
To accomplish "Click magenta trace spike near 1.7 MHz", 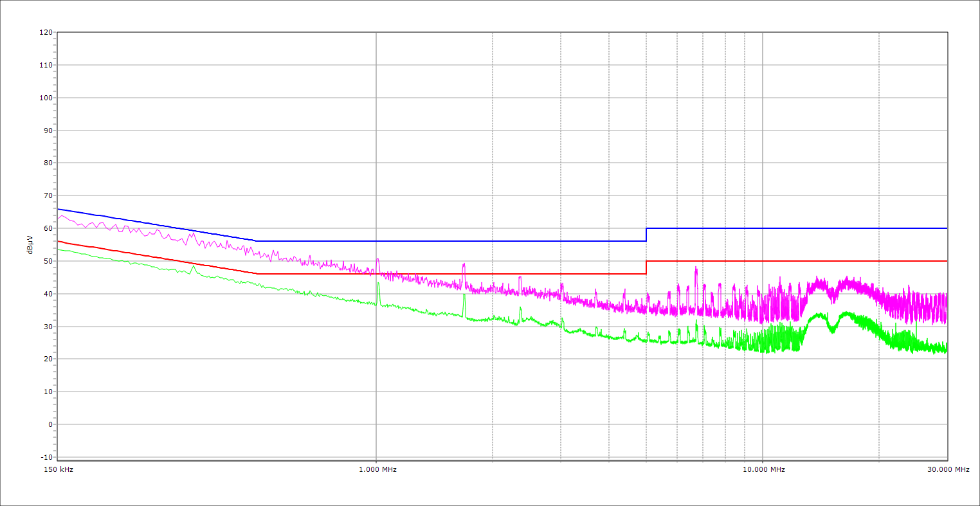I will coord(464,264).
